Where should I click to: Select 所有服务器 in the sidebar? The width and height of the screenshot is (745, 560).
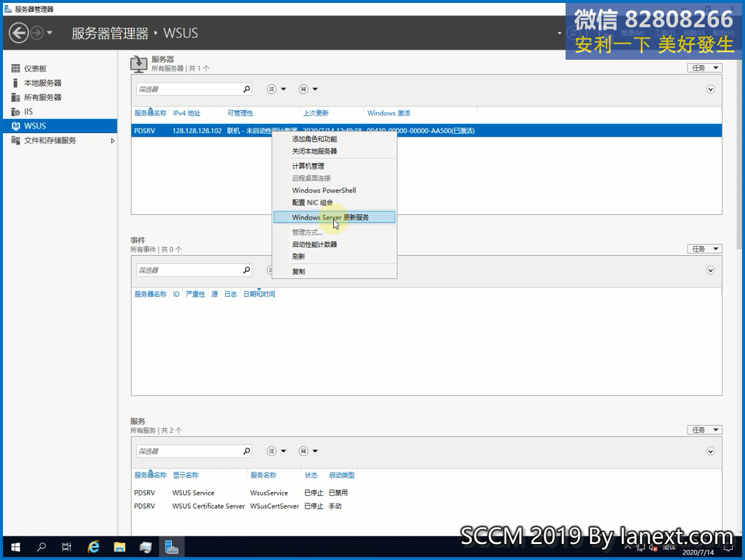tap(43, 97)
